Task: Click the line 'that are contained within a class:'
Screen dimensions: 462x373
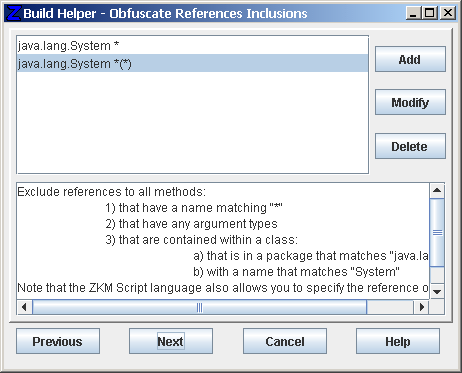Action: [x=202, y=240]
